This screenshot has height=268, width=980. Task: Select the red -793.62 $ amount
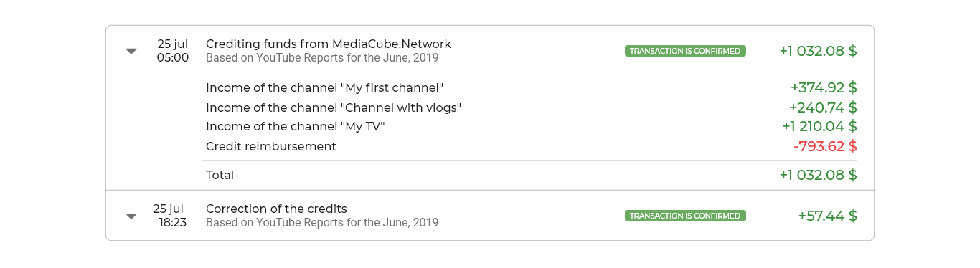click(x=825, y=146)
